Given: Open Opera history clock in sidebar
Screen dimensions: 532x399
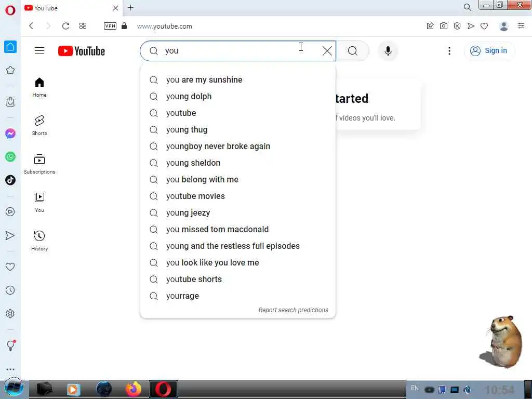Looking at the screenshot, I should (10, 290).
